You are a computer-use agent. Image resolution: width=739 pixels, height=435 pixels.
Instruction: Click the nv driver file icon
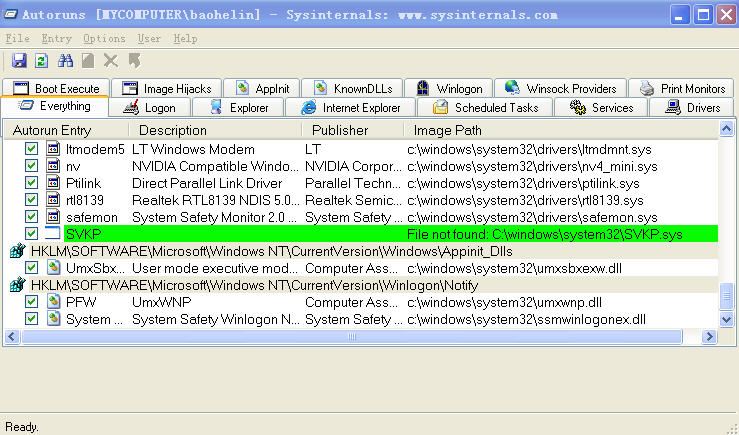coord(53,166)
